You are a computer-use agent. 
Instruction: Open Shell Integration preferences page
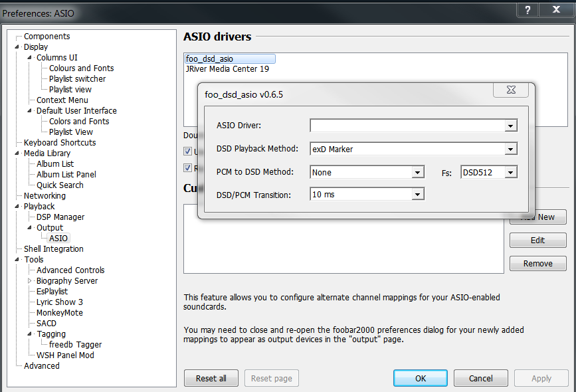pos(54,249)
